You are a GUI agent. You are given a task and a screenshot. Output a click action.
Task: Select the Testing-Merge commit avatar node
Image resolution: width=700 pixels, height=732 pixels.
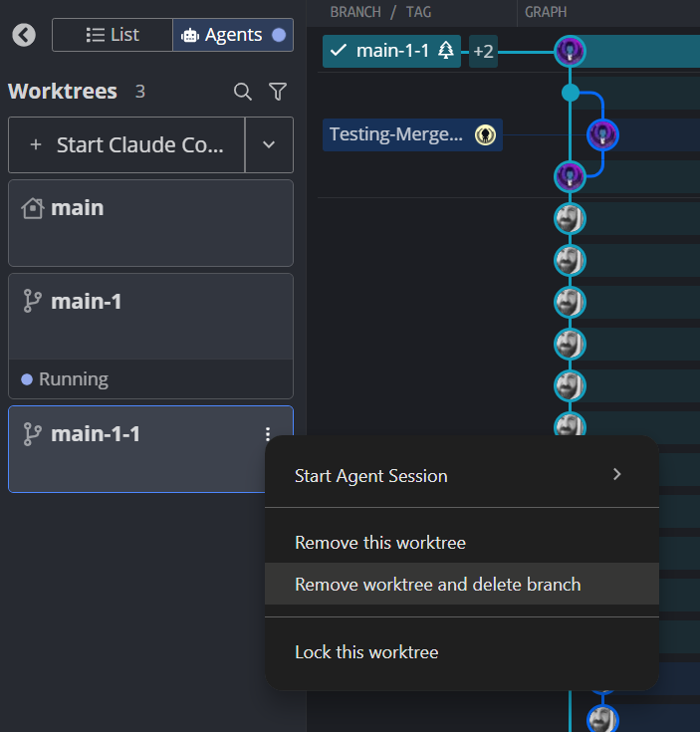tap(602, 134)
